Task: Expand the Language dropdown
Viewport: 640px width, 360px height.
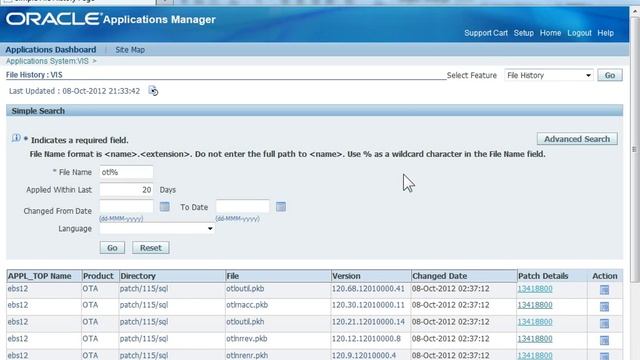Action: [x=157, y=229]
